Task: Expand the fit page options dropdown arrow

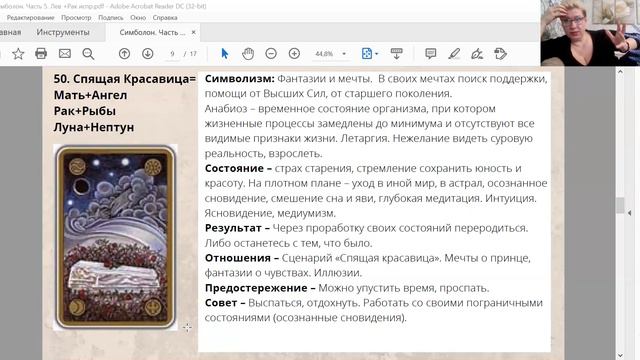Action: tap(377, 54)
